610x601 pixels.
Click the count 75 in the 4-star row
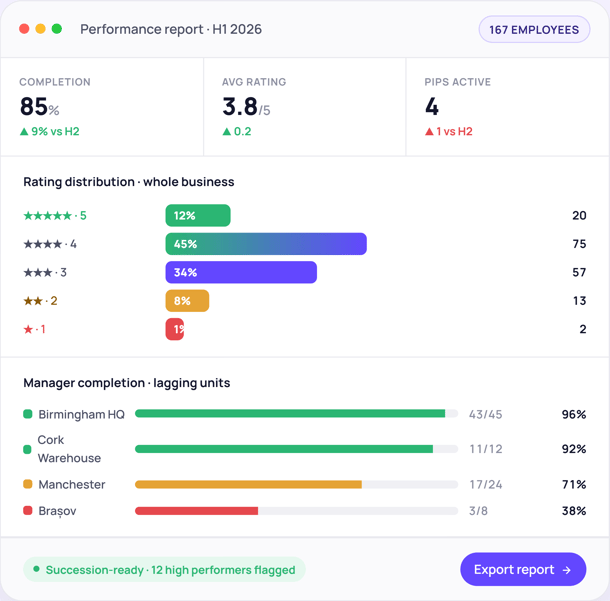pos(579,244)
